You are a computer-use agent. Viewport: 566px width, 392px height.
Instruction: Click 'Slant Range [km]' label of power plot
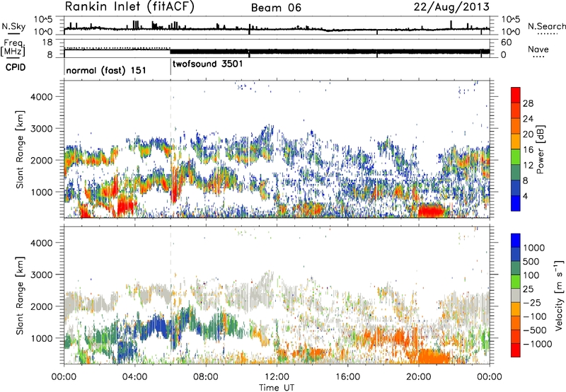(x=20, y=149)
